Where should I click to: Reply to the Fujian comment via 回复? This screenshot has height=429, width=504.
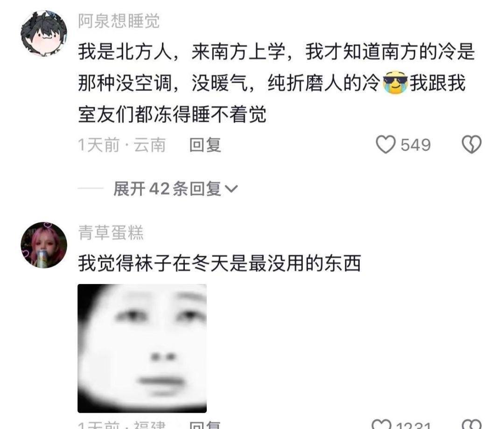pyautogui.click(x=205, y=425)
